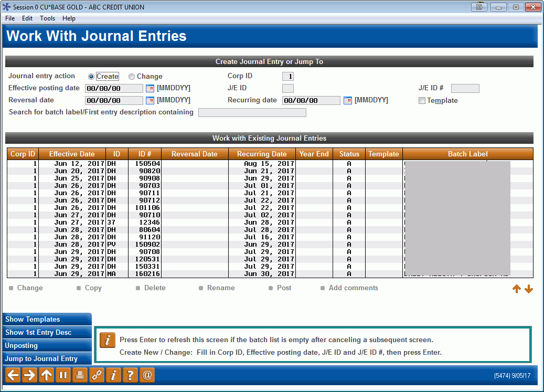This screenshot has width=544, height=392.
Task: Click the pause session icon
Action: [63, 375]
